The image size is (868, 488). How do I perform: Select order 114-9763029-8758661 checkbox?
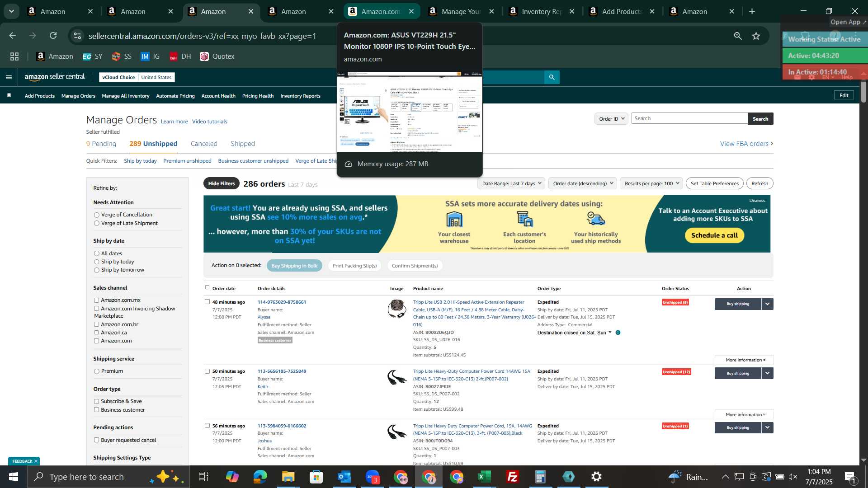pos(207,302)
